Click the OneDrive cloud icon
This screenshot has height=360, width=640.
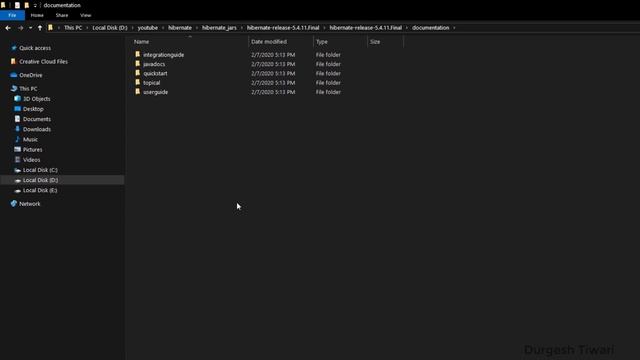(13, 75)
